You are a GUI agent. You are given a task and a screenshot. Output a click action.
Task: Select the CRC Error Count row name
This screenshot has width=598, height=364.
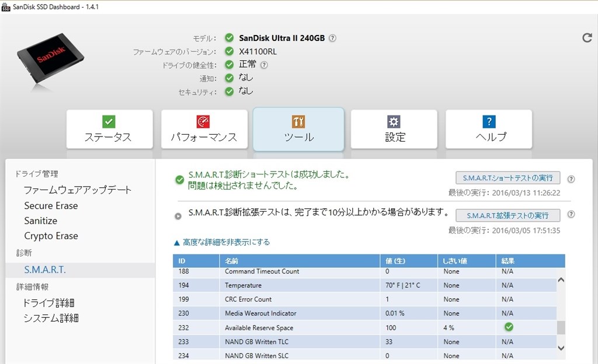[248, 299]
